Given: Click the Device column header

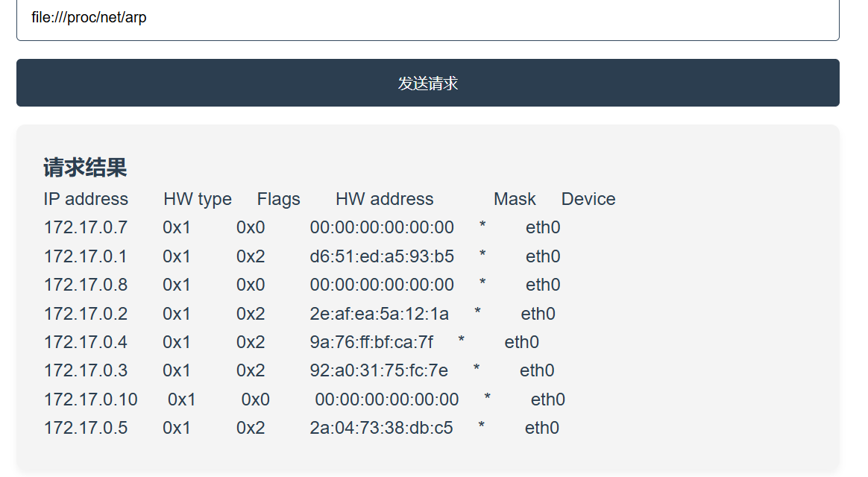Looking at the screenshot, I should pyautogui.click(x=588, y=199).
